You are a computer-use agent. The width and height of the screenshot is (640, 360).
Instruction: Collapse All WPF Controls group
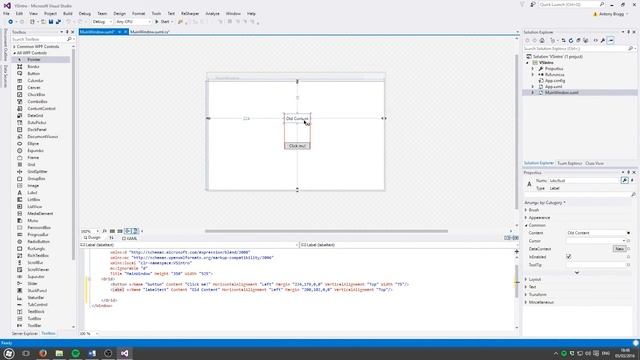pos(14,53)
